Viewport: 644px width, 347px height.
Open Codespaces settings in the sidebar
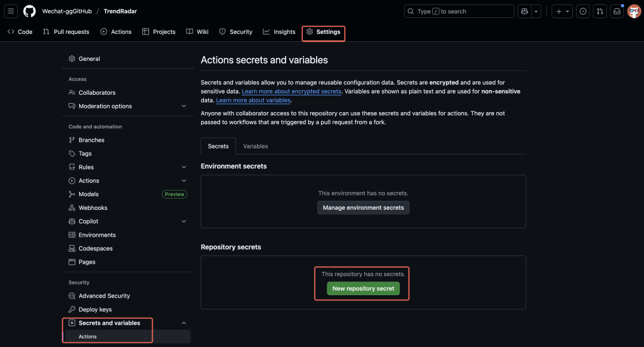tap(95, 248)
